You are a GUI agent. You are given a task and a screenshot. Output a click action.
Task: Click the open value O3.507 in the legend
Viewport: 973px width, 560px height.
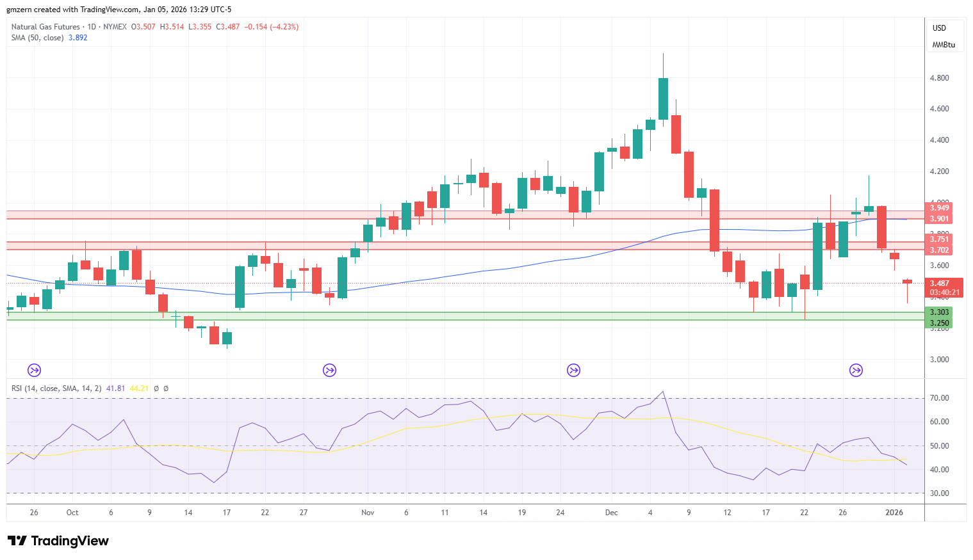(143, 27)
